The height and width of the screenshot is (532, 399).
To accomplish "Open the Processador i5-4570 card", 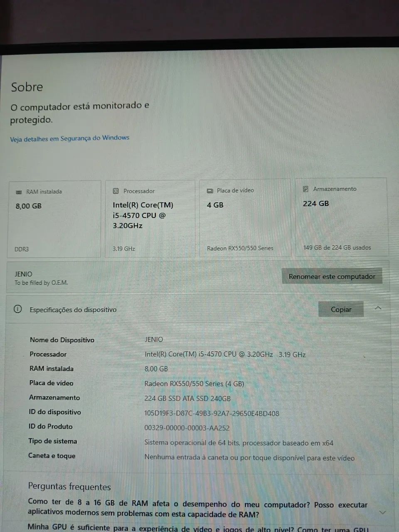I will 150,219.
